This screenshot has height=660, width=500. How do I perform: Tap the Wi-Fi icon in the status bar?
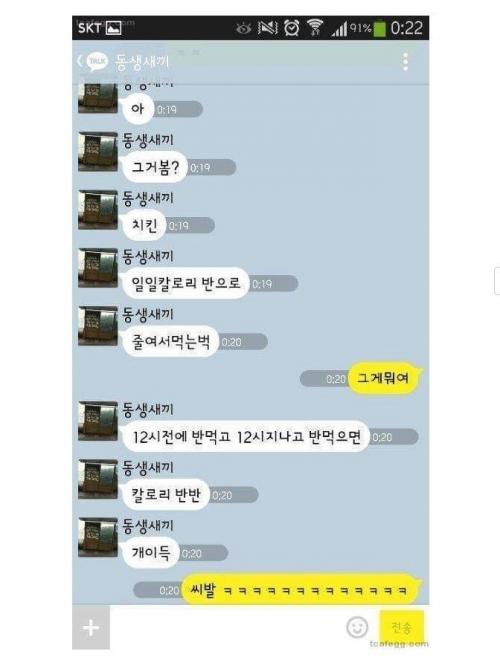314,28
